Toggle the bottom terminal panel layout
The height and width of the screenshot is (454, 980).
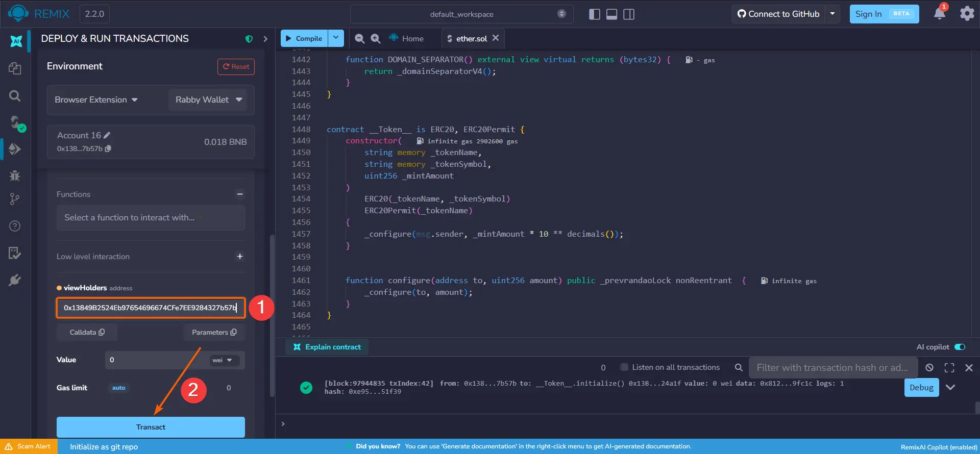coord(611,14)
